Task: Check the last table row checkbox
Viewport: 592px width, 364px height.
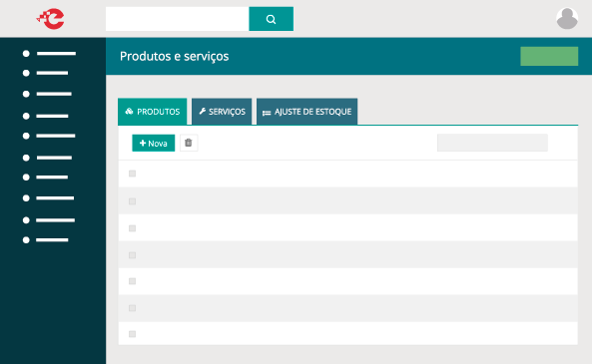Action: 132,334
